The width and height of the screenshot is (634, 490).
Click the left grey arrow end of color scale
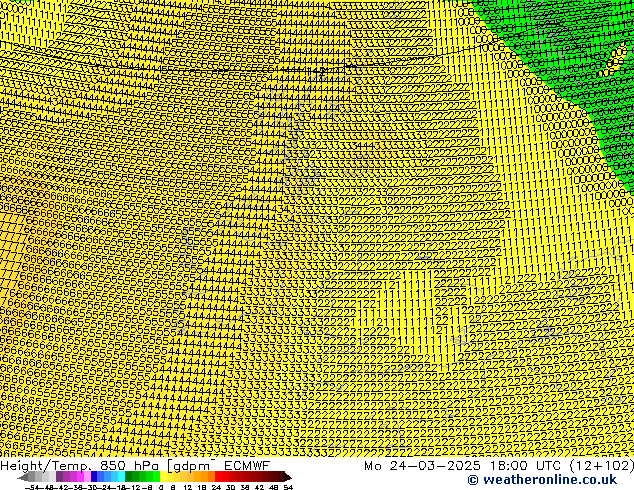pyautogui.click(x=23, y=477)
